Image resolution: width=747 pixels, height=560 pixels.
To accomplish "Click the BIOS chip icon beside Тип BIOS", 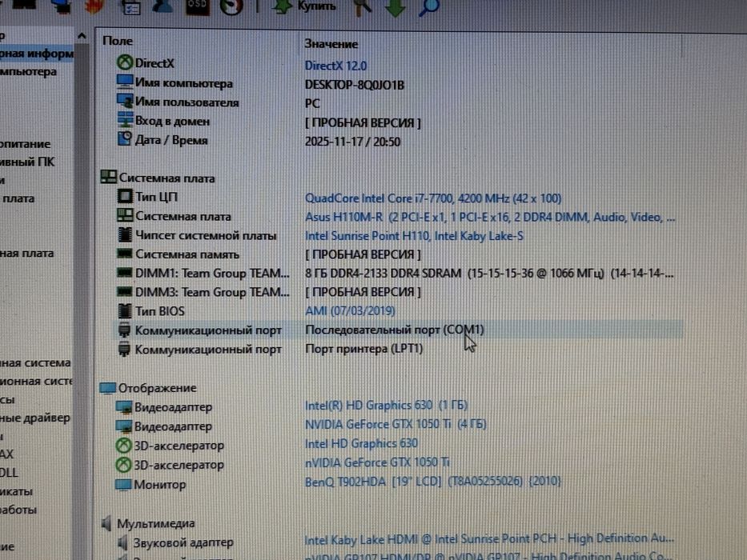I will (125, 311).
